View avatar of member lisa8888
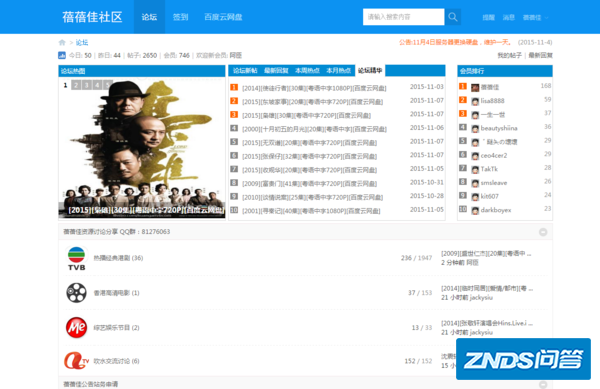The height and width of the screenshot is (389, 600). 475,101
